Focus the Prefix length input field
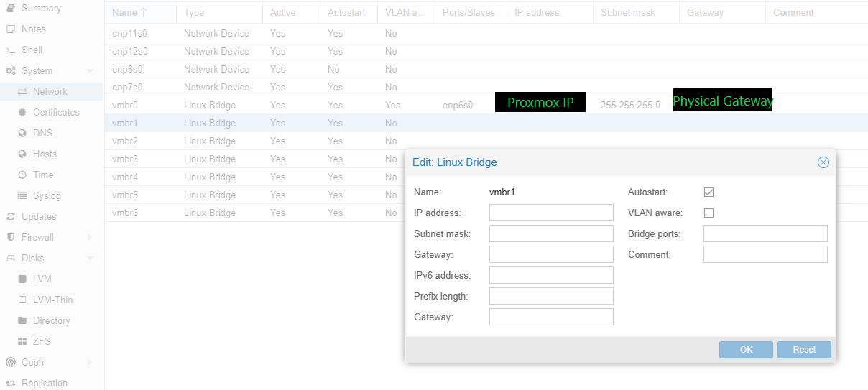 pyautogui.click(x=551, y=296)
